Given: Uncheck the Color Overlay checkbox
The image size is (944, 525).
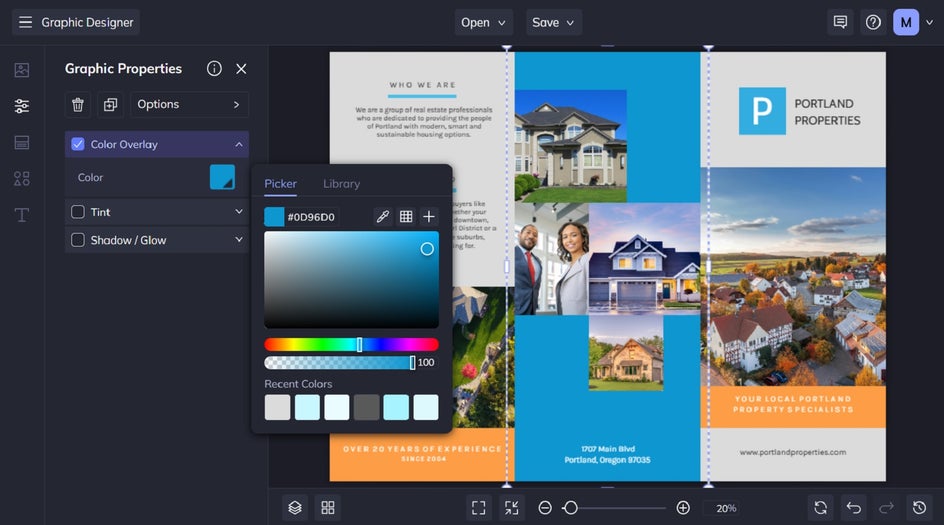Looking at the screenshot, I should point(78,144).
